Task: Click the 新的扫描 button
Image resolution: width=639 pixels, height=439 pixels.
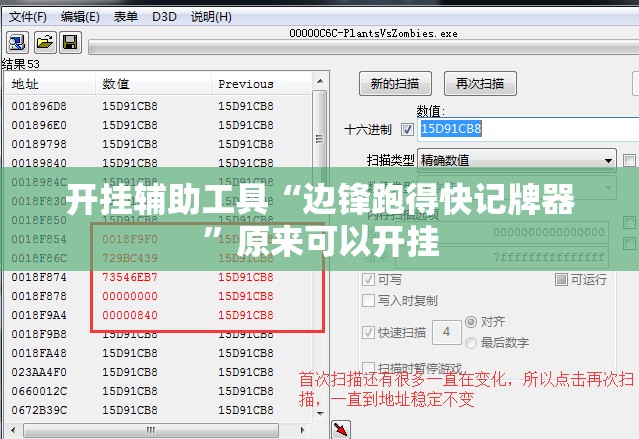Action: (395, 84)
